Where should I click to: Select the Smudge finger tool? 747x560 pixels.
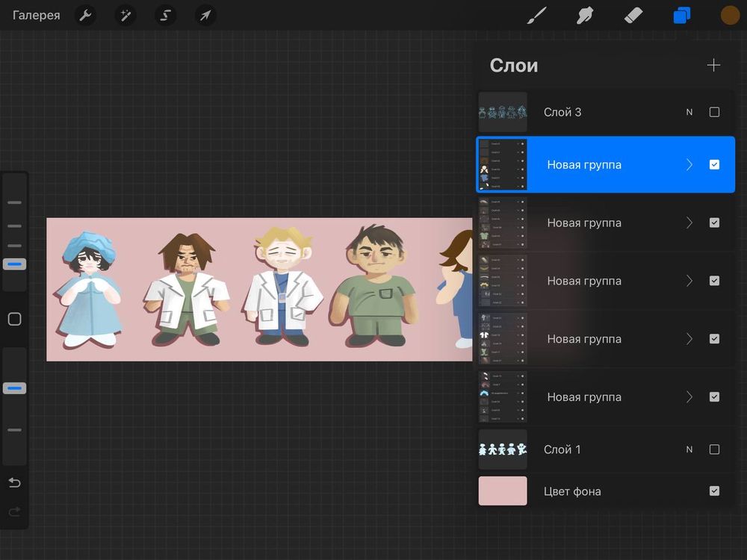(585, 15)
